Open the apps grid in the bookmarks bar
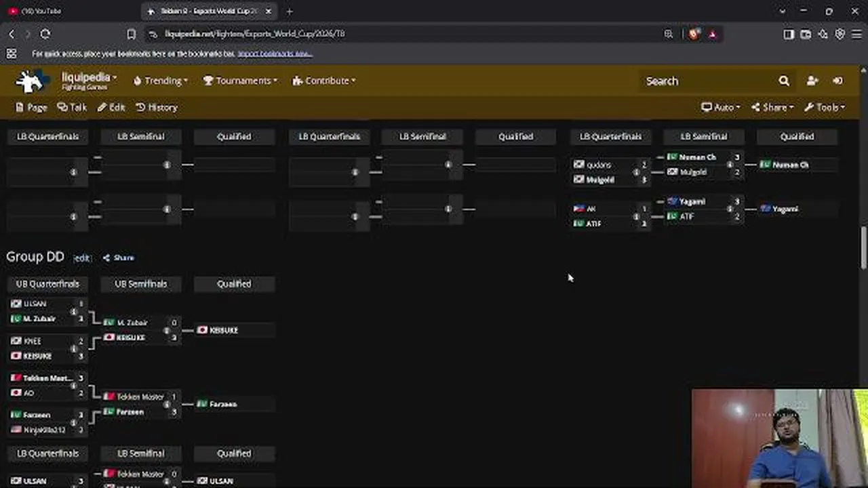Screen dimensions: 868x488 [12, 54]
